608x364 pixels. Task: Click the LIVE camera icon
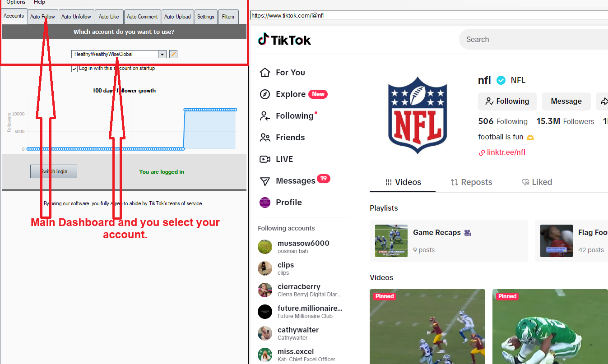click(265, 159)
